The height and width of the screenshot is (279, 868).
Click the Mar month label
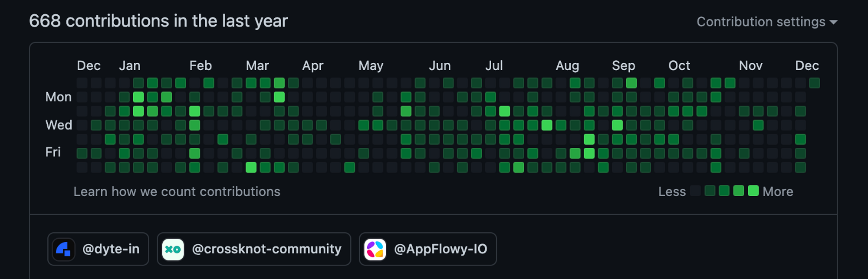click(257, 65)
